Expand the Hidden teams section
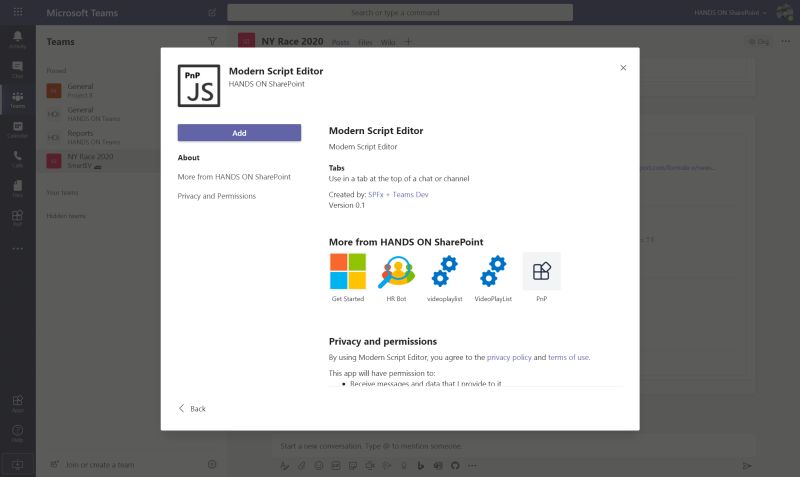The width and height of the screenshot is (800, 477). 66,216
